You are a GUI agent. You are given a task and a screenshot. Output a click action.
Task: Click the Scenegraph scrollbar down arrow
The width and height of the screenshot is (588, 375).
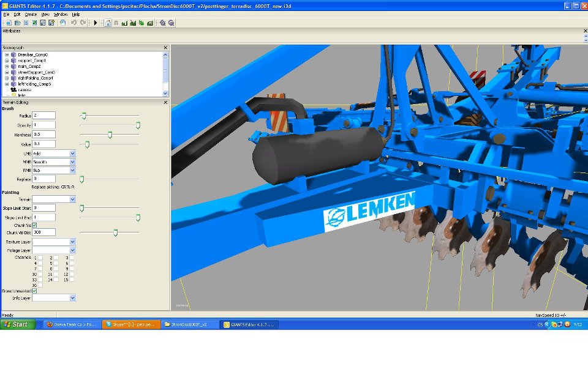[165, 93]
